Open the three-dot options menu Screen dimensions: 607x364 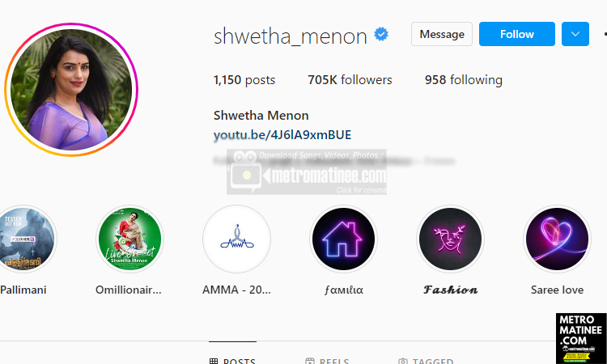coord(605,34)
